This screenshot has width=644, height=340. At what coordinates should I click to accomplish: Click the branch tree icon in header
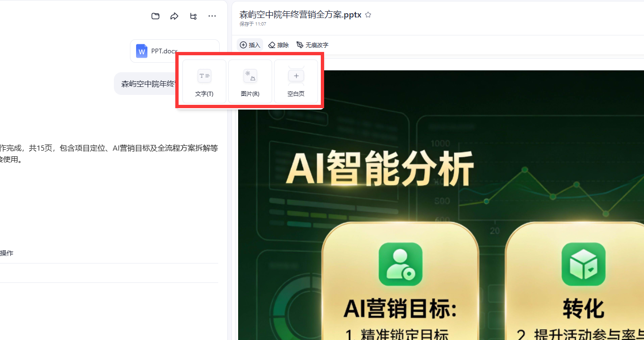tap(193, 16)
